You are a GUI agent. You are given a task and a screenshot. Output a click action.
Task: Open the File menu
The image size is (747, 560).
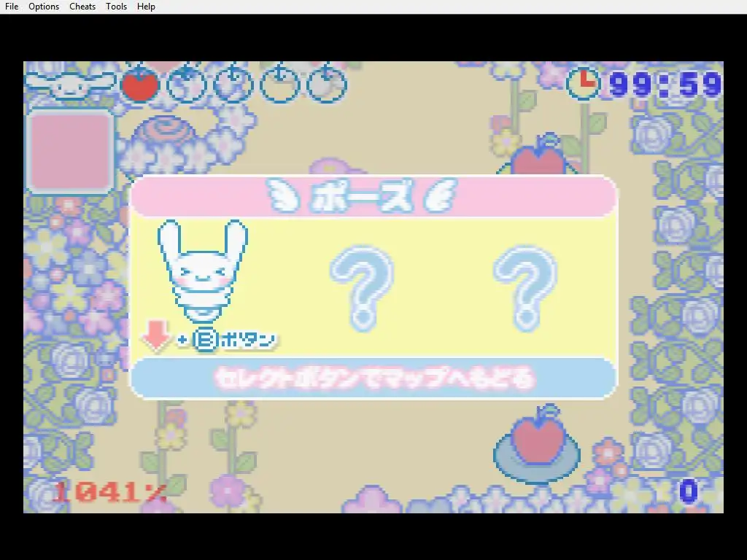click(x=12, y=7)
